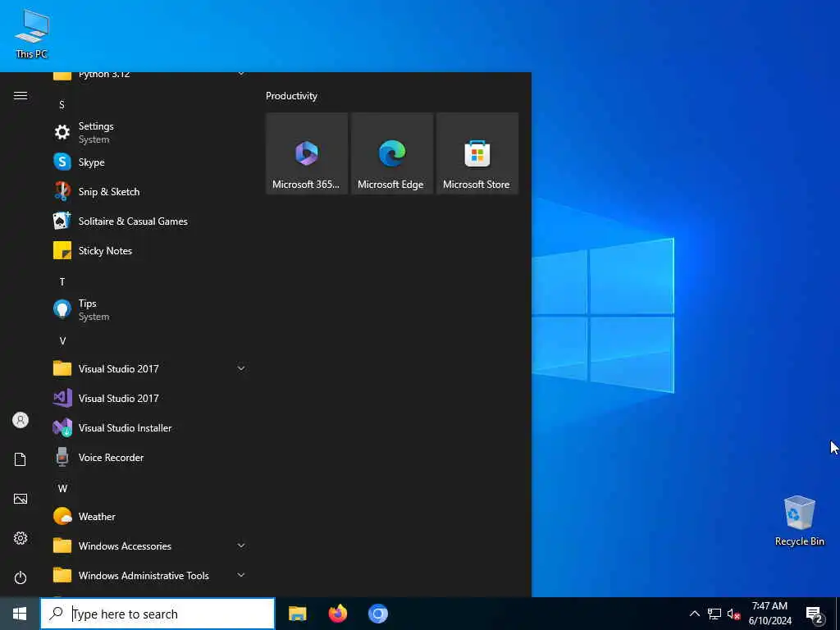Click the letter V group header

coord(62,340)
